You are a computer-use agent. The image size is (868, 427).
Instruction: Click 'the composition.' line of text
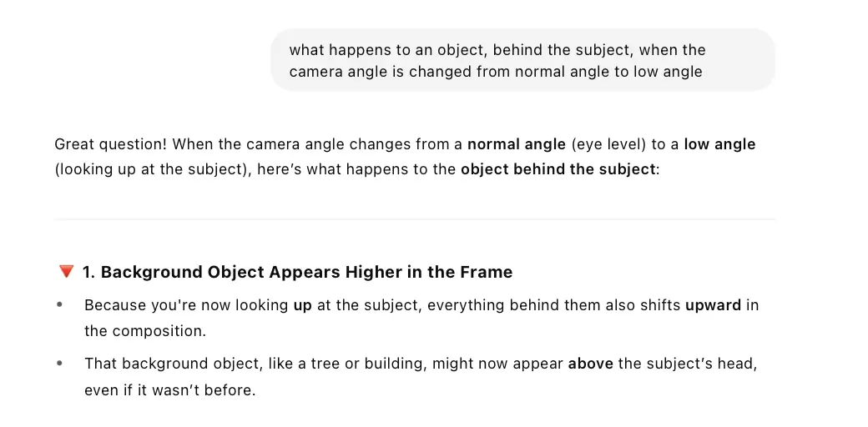click(x=144, y=331)
